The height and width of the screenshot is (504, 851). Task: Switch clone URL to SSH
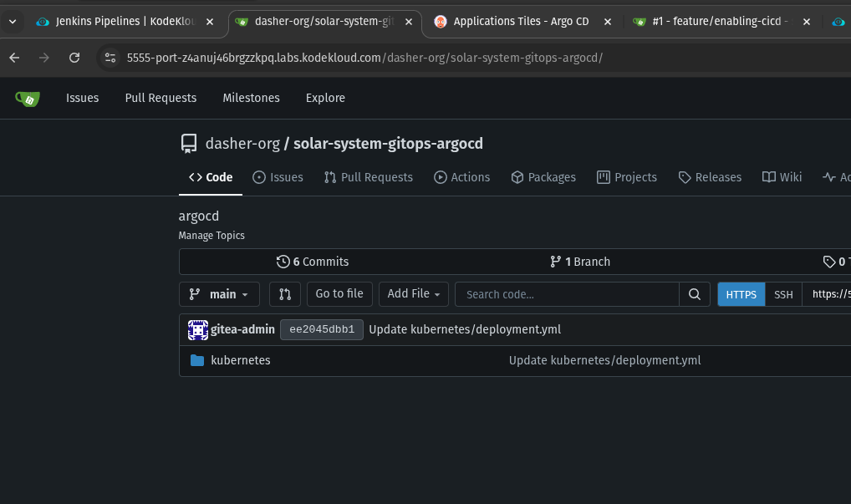click(x=782, y=294)
